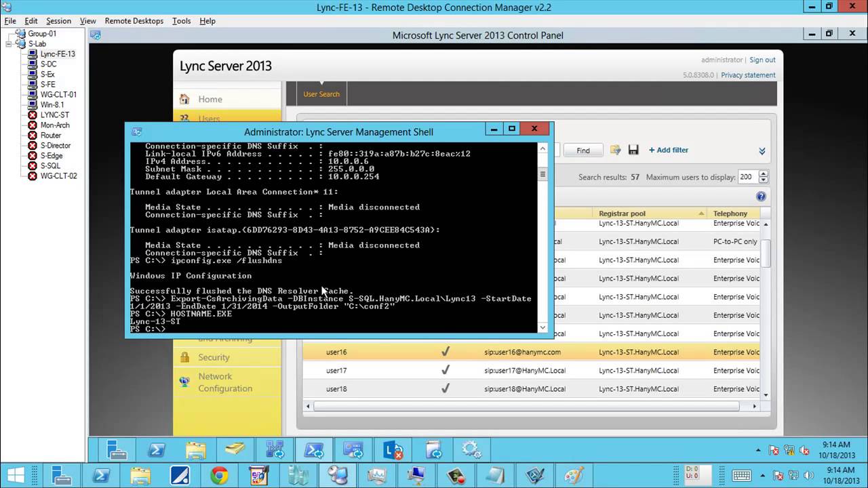
Task: Select S-Ex server in the tree
Action: click(x=47, y=74)
